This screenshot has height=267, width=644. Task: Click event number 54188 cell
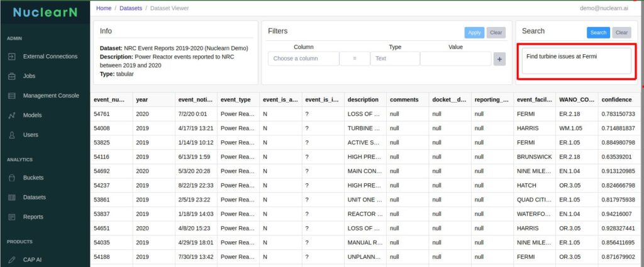pos(111,257)
